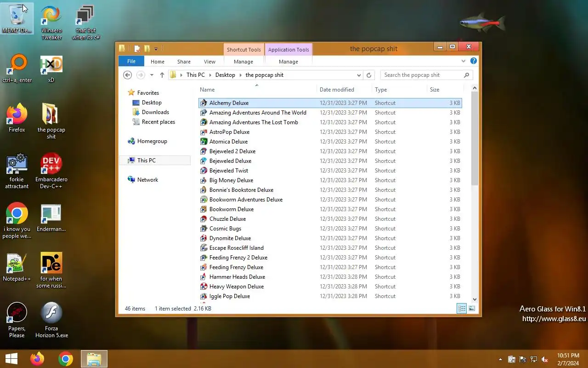Open Chrome from the taskbar
Screen dimensions: 588x368
pos(66,359)
